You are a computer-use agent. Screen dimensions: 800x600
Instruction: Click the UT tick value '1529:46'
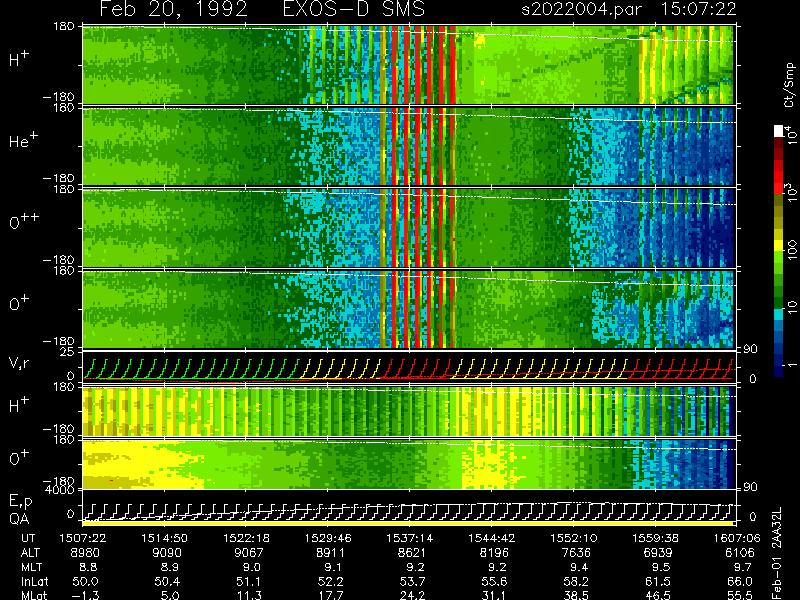pos(328,538)
